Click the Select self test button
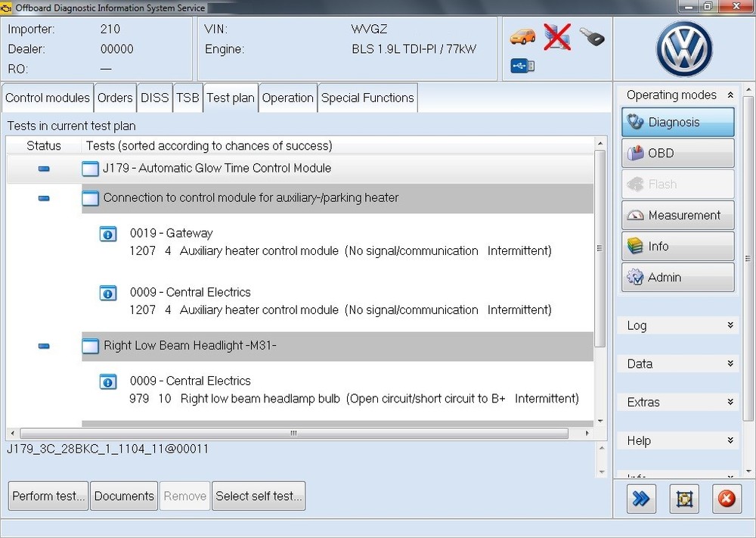The width and height of the screenshot is (756, 538). pos(259,496)
